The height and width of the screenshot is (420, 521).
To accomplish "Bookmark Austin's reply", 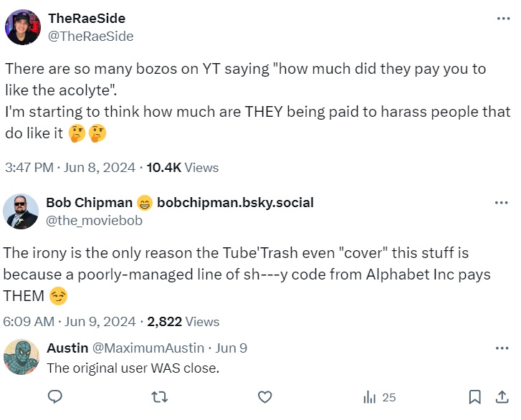I will pos(474,397).
